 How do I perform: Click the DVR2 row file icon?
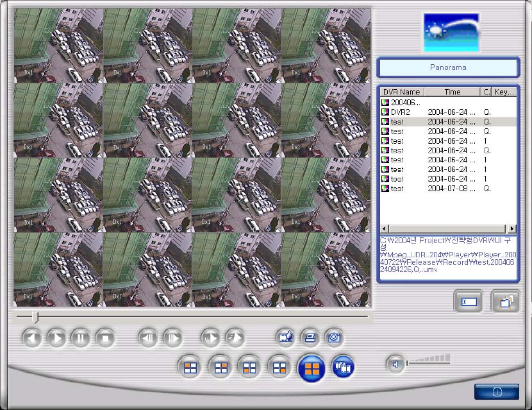[x=385, y=112]
